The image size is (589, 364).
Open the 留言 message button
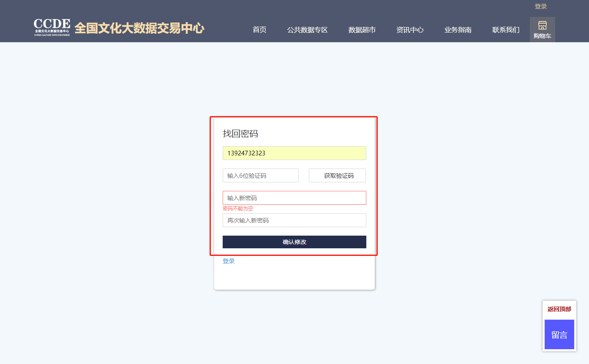559,335
